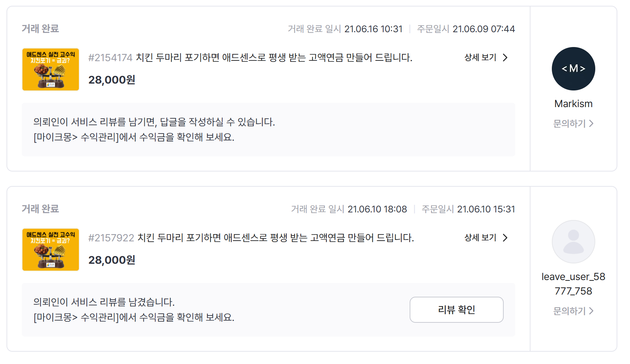Open the second order's chicken service thumbnail

(x=50, y=249)
